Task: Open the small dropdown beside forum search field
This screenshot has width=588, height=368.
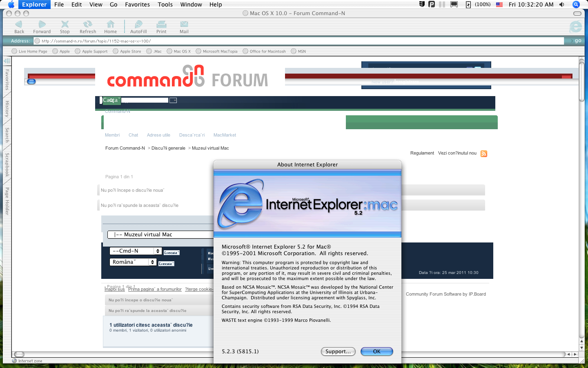Action: click(x=173, y=100)
